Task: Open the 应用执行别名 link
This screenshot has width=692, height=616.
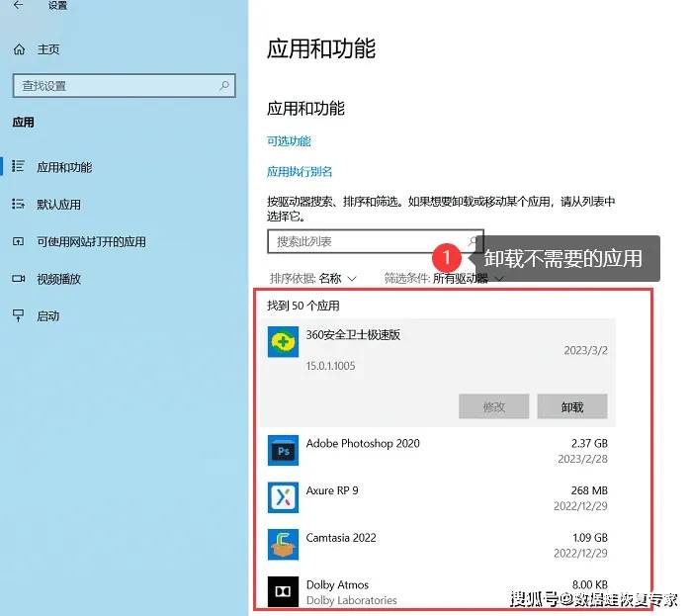Action: pyautogui.click(x=300, y=171)
